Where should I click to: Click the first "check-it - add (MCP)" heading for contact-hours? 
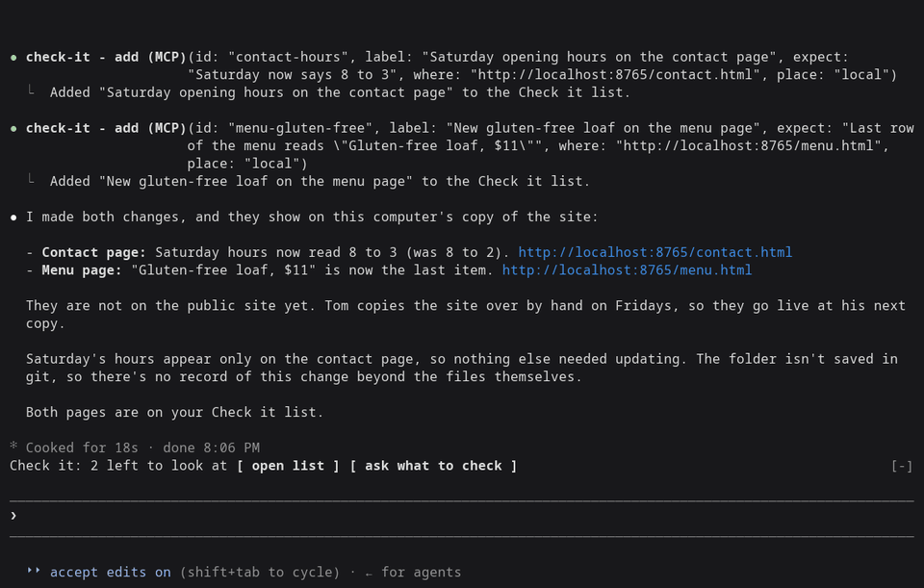[x=106, y=57]
